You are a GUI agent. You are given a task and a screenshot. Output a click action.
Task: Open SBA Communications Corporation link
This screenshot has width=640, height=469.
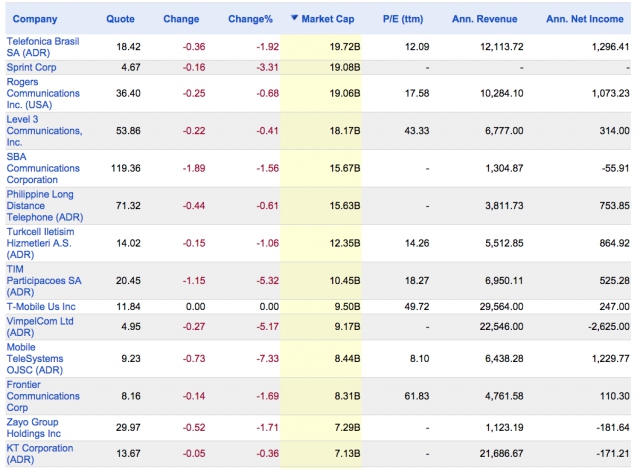[x=43, y=168]
